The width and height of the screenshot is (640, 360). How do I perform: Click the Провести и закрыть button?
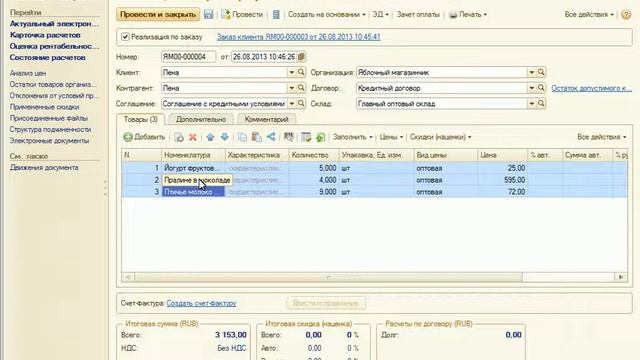[x=158, y=14]
